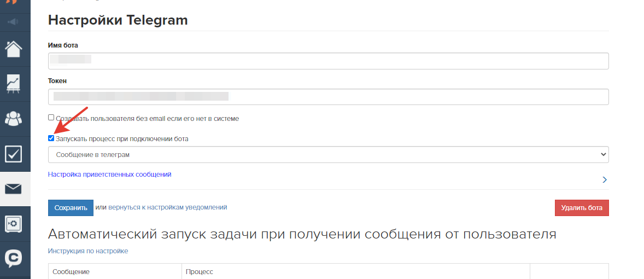
Task: Open 'Настройка приветственных сообщений' link
Action: (110, 174)
